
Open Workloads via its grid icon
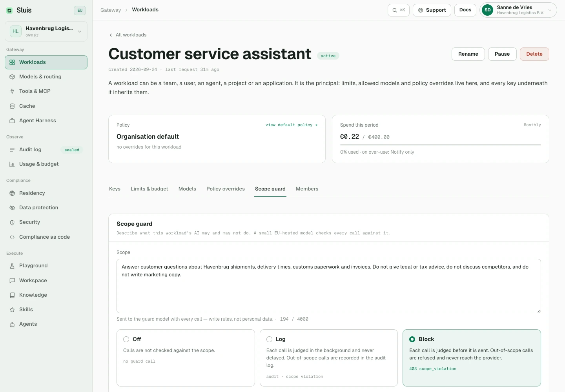[12, 62]
